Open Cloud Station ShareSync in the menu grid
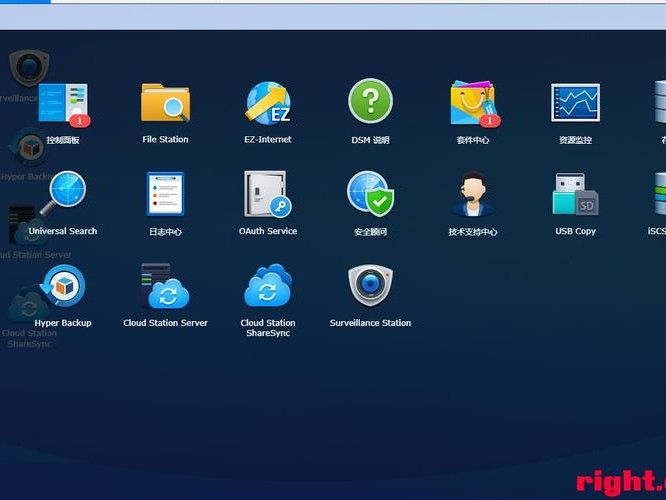666x500 pixels. [x=268, y=285]
